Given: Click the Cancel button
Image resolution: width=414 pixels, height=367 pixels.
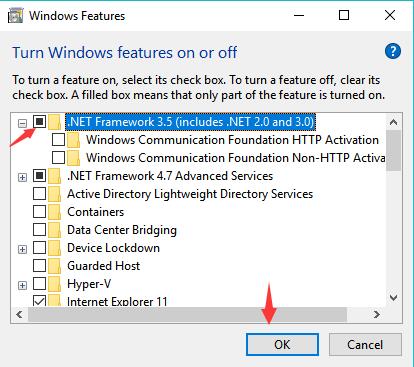Looking at the screenshot, I should point(365,344).
